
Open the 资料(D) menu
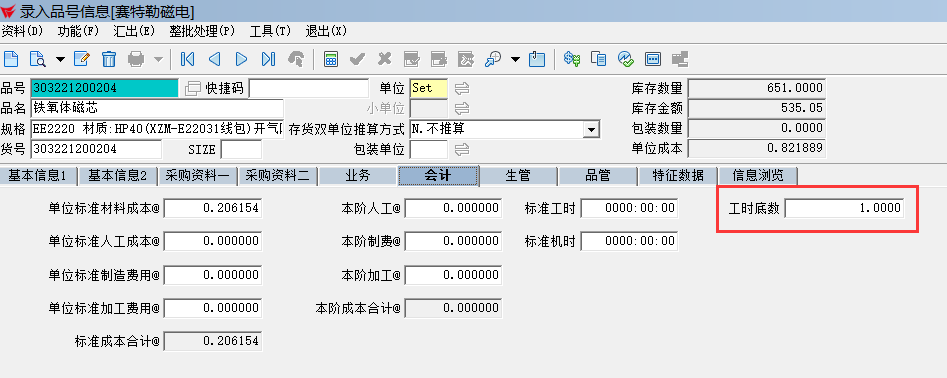point(23,31)
